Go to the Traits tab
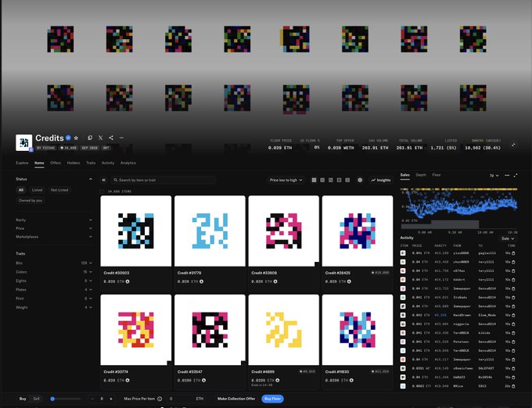 [x=91, y=163]
